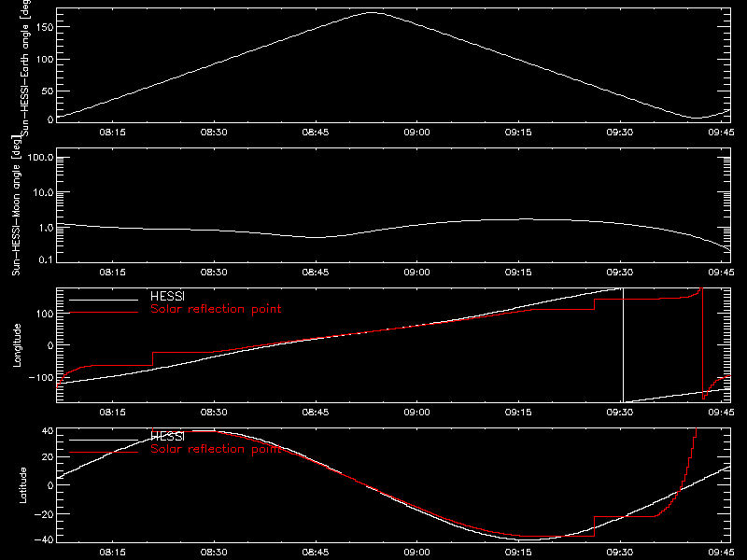Click 08:45 time label under Earth angle plot
The height and width of the screenshot is (560, 747).
coord(316,133)
